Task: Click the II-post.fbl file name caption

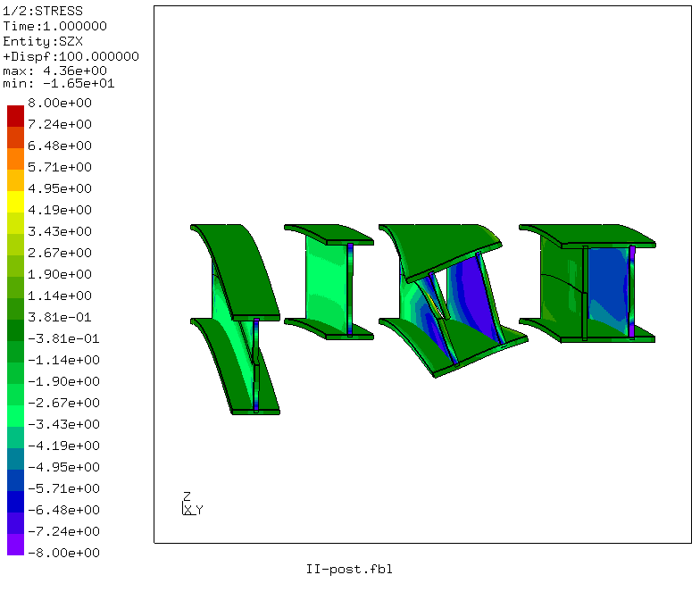Action: 349,570
